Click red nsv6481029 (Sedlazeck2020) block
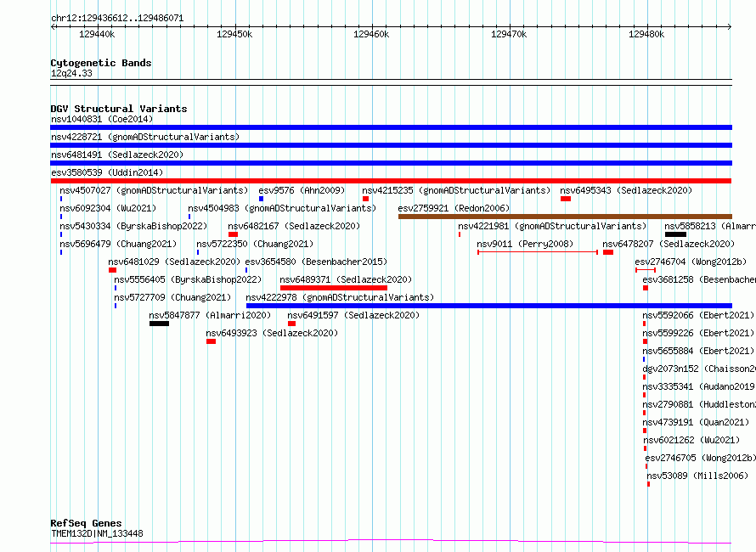The height and width of the screenshot is (552, 756). tap(112, 270)
